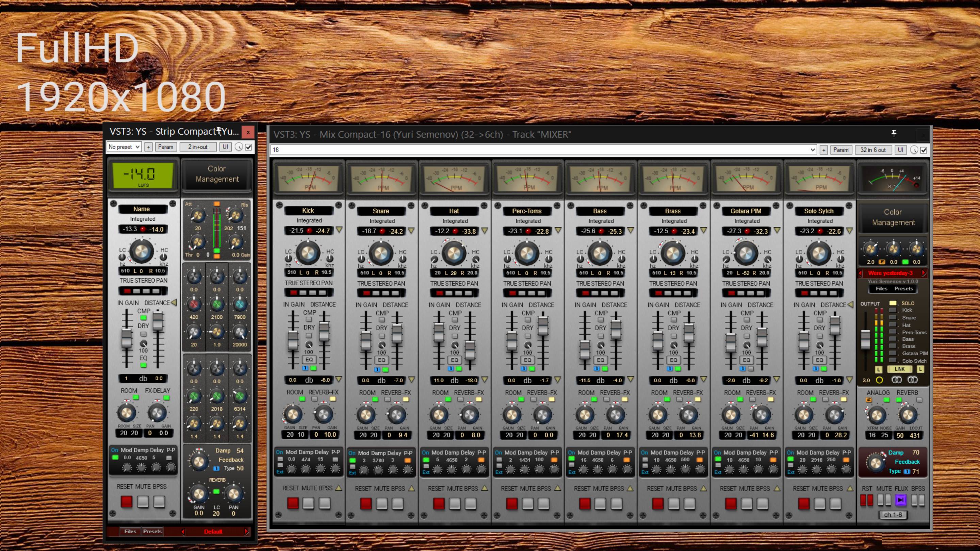Toggle the Snare channel EQ button
The image size is (980, 551).
(381, 360)
